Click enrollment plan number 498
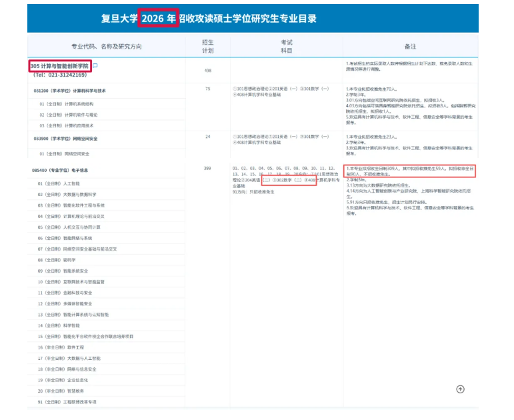The width and height of the screenshot is (514, 420). pos(208,71)
